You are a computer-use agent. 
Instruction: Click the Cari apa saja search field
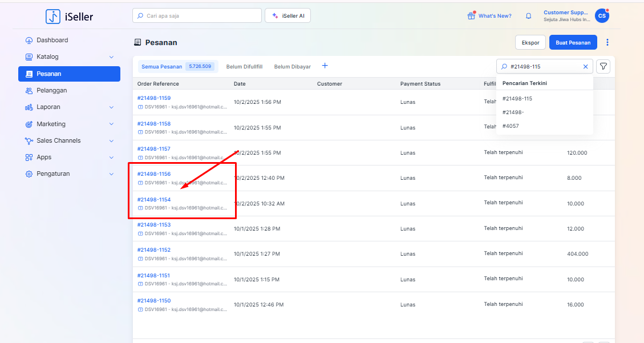click(197, 16)
